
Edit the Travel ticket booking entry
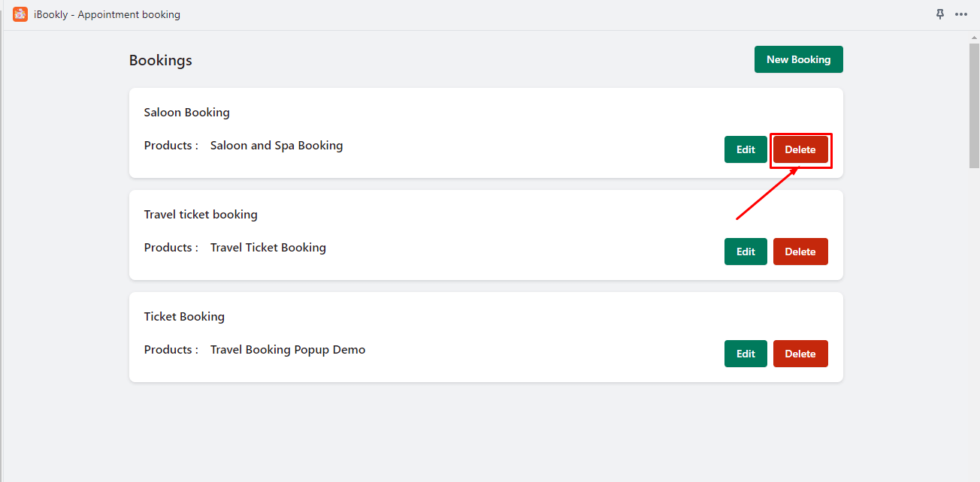pos(746,252)
